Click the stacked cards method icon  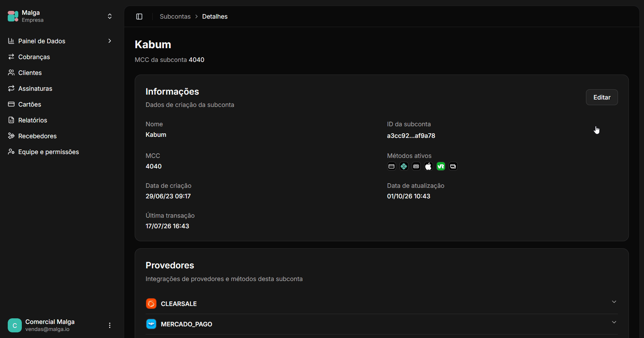tap(453, 166)
